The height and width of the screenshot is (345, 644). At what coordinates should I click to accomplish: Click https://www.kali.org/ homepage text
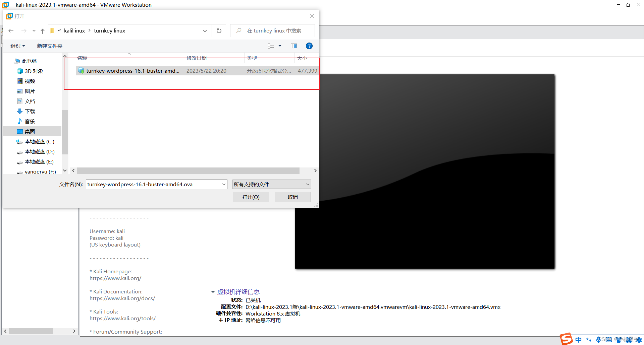click(x=115, y=278)
